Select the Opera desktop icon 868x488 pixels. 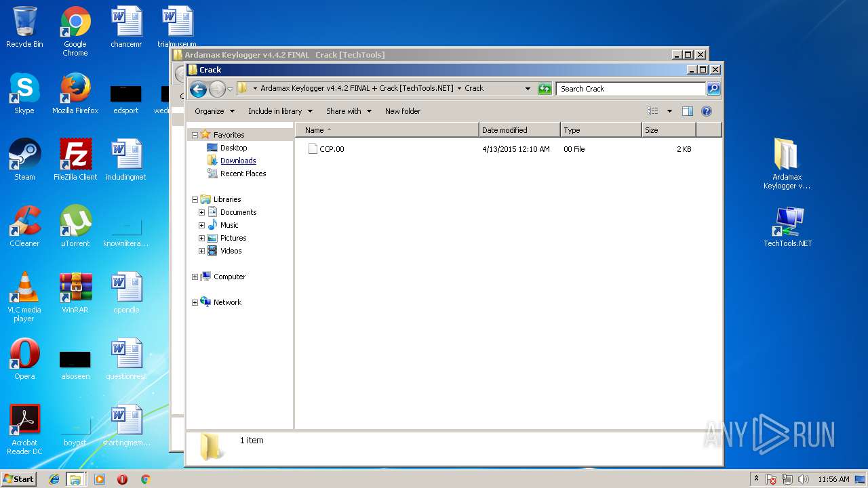tap(24, 359)
